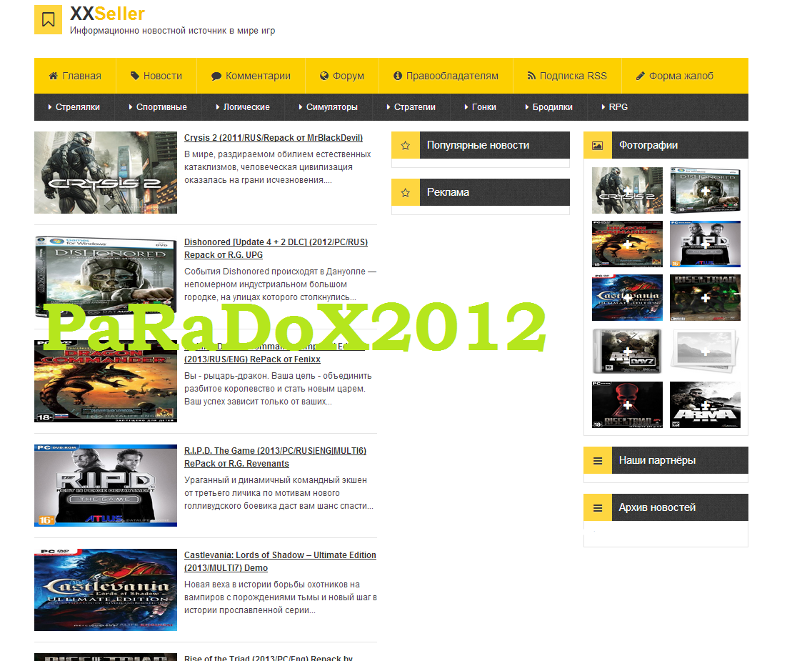This screenshot has width=812, height=661.
Task: Open the R.I.P.D. The Game article link
Action: (275, 457)
